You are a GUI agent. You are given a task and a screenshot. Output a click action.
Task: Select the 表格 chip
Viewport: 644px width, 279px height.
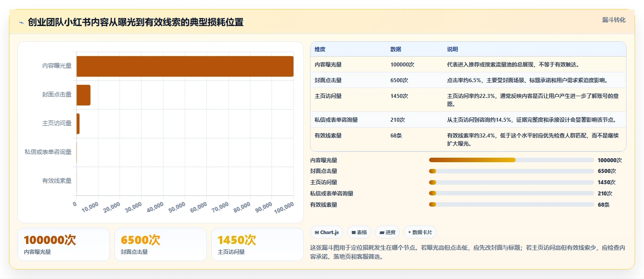(359, 232)
